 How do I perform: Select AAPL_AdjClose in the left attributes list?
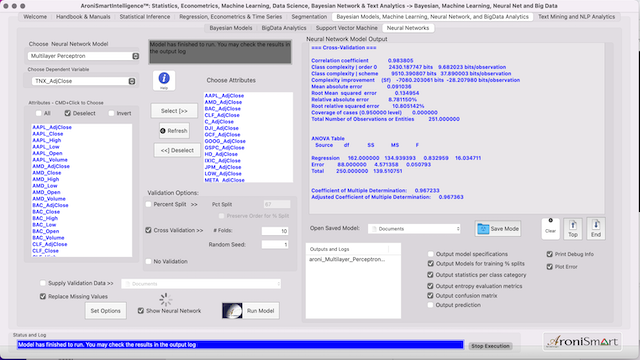[52, 127]
